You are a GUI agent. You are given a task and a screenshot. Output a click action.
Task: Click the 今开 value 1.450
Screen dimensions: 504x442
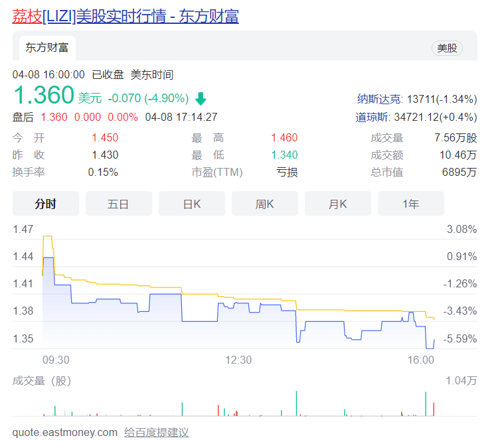click(105, 138)
